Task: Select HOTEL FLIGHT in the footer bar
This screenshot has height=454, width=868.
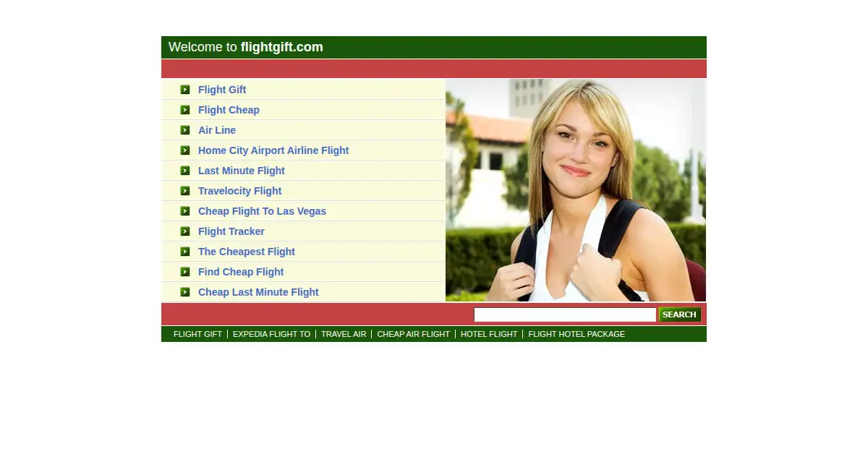Action: 489,334
